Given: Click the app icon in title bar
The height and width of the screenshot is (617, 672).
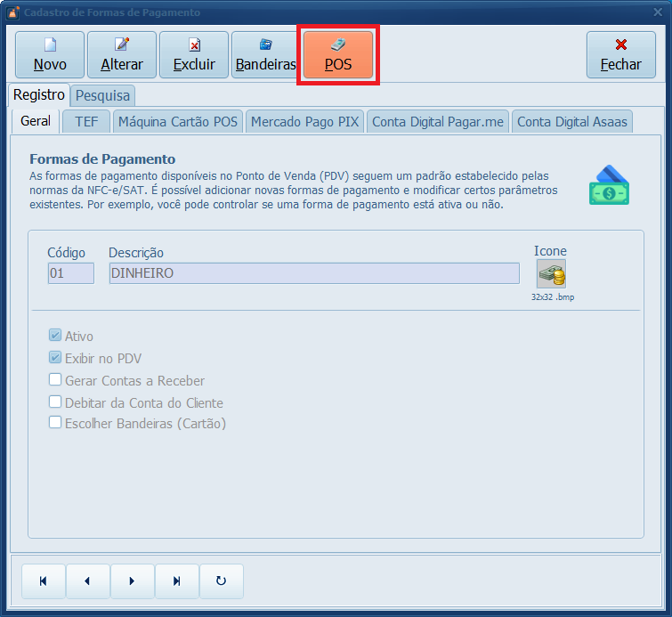Looking at the screenshot, I should [x=12, y=12].
